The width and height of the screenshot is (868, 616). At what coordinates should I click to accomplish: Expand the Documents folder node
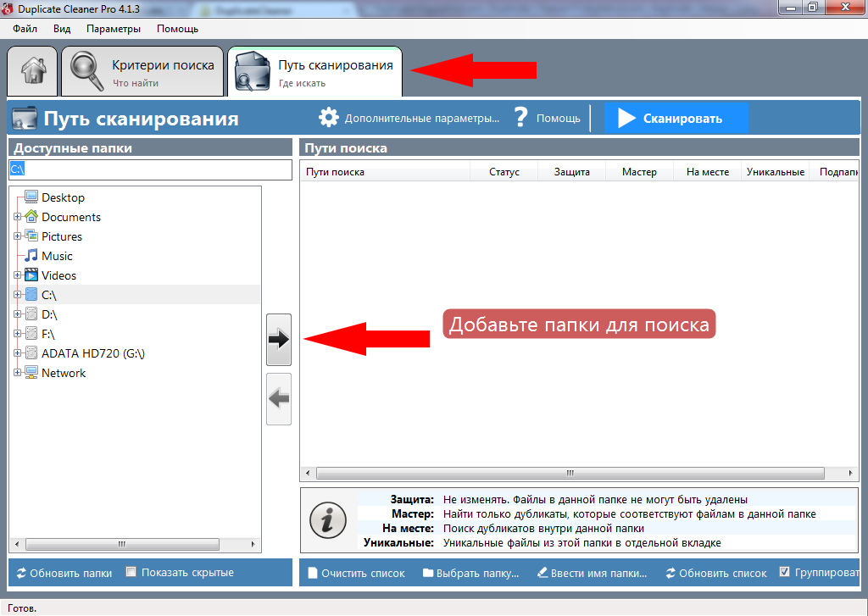click(17, 217)
